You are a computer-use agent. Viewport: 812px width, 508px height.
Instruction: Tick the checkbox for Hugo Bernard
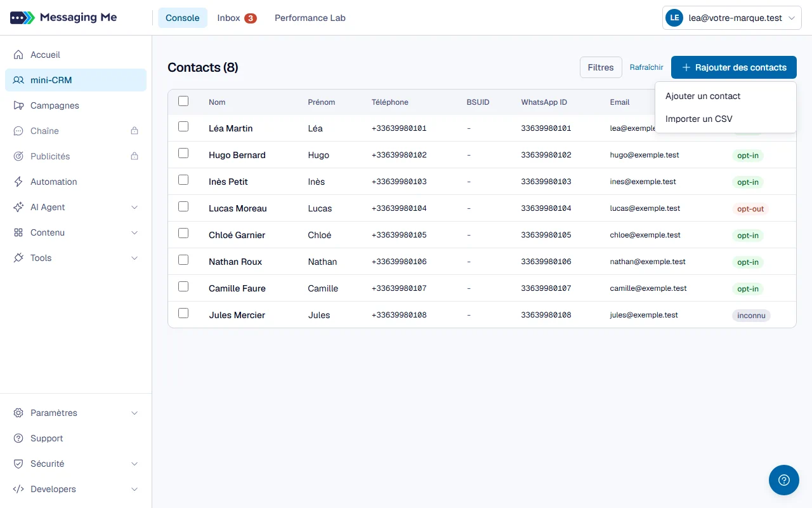183,153
